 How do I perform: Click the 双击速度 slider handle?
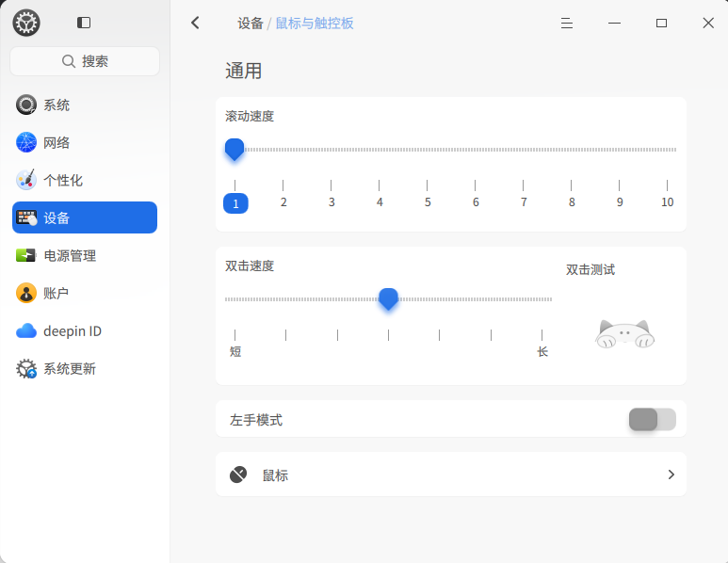[x=388, y=298]
